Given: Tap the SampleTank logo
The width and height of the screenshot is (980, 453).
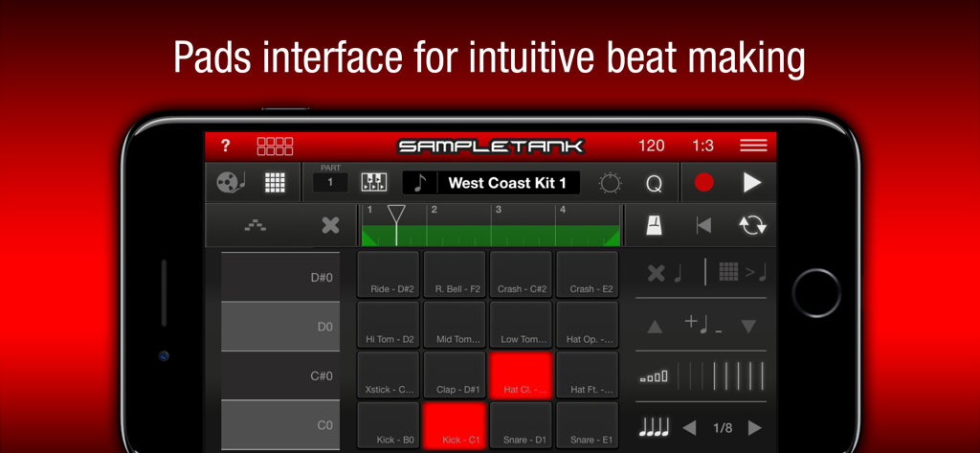Looking at the screenshot, I should [491, 147].
